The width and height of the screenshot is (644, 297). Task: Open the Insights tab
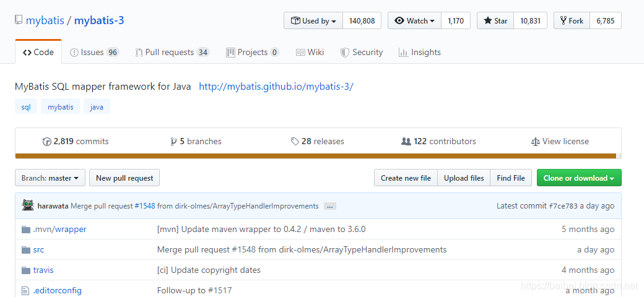tap(420, 52)
